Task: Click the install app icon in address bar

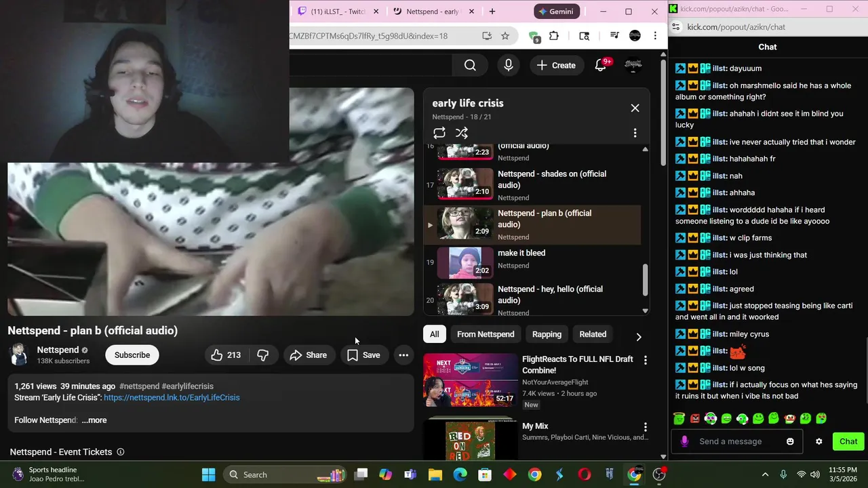Action: click(487, 36)
